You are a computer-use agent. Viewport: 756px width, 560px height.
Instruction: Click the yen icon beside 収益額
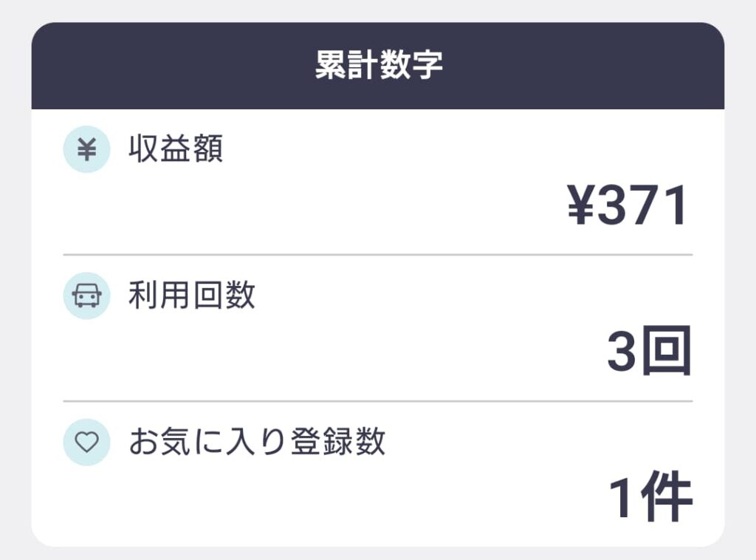86,150
